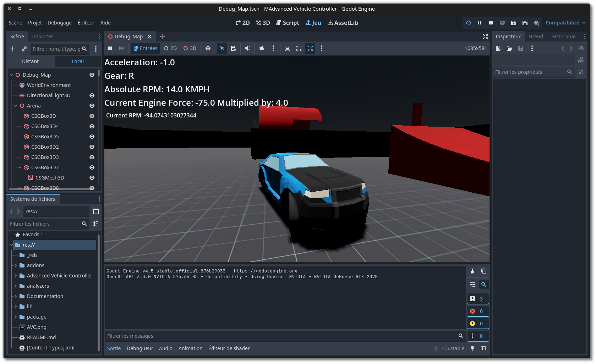Switch the embedded game view to 2D
Image resolution: width=596 pixels, height=364 pixels.
click(x=170, y=48)
